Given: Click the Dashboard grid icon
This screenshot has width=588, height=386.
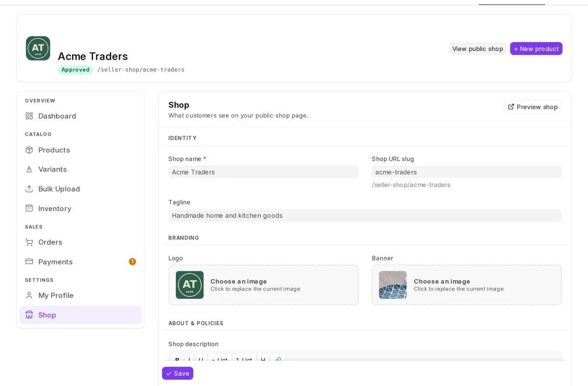Looking at the screenshot, I should click(x=29, y=116).
